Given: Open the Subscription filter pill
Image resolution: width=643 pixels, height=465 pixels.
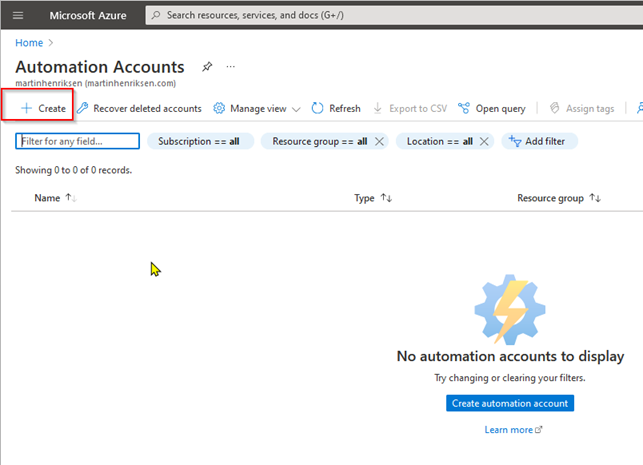Looking at the screenshot, I should (199, 141).
